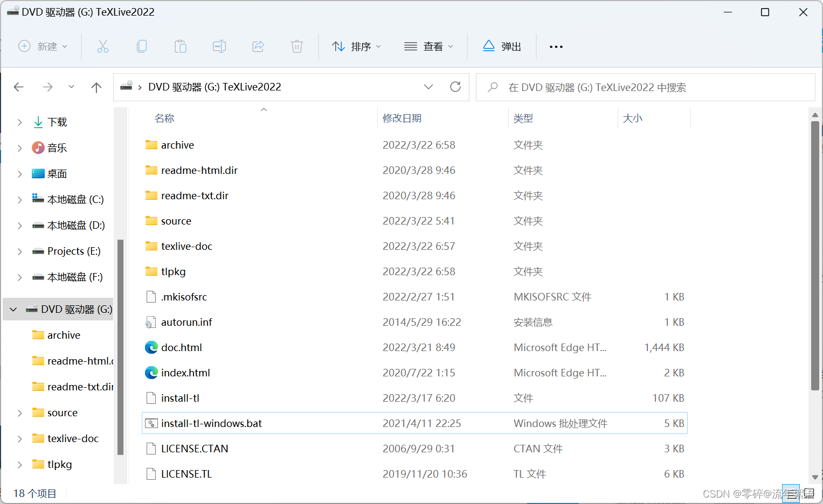The width and height of the screenshot is (823, 504).
Task: Select the texlive-doc folder row
Action: pos(415,246)
